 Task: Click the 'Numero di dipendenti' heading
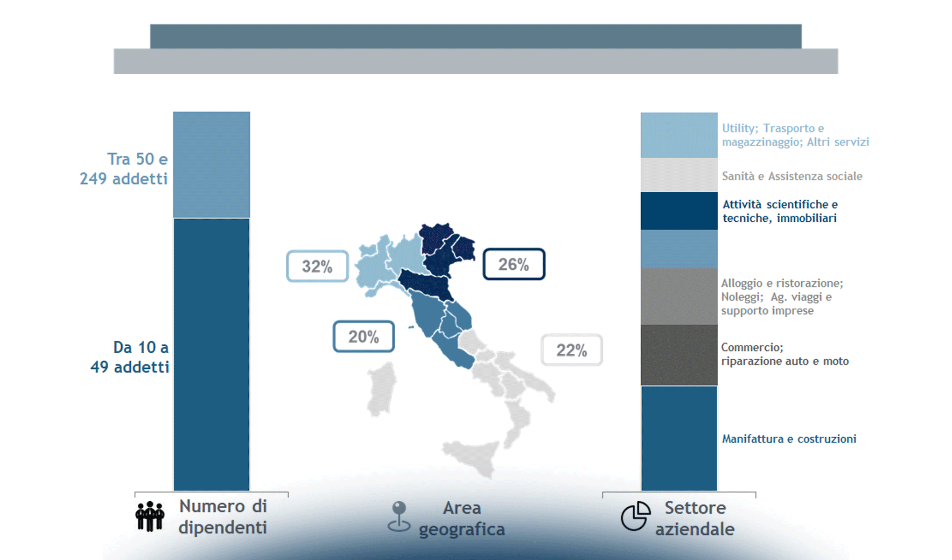[x=223, y=517]
